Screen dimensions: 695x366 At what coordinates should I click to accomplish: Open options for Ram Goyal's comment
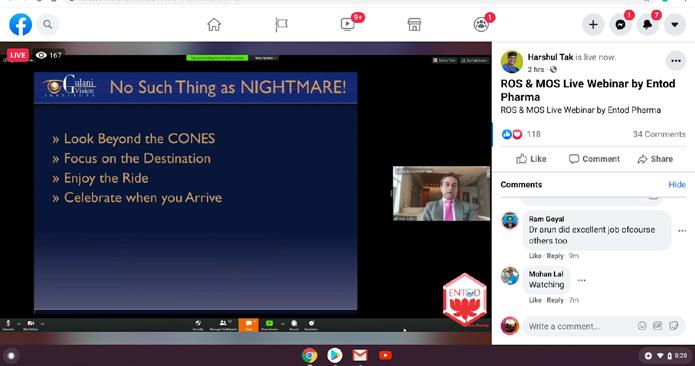click(x=682, y=230)
